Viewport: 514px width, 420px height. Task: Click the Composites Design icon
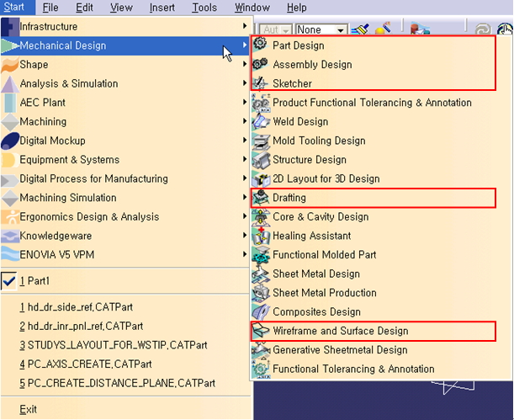click(x=261, y=311)
